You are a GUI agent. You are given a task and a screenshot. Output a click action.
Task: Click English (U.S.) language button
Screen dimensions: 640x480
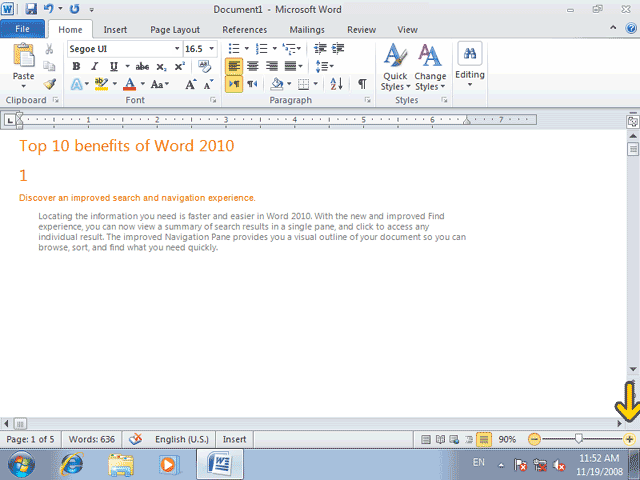(182, 439)
